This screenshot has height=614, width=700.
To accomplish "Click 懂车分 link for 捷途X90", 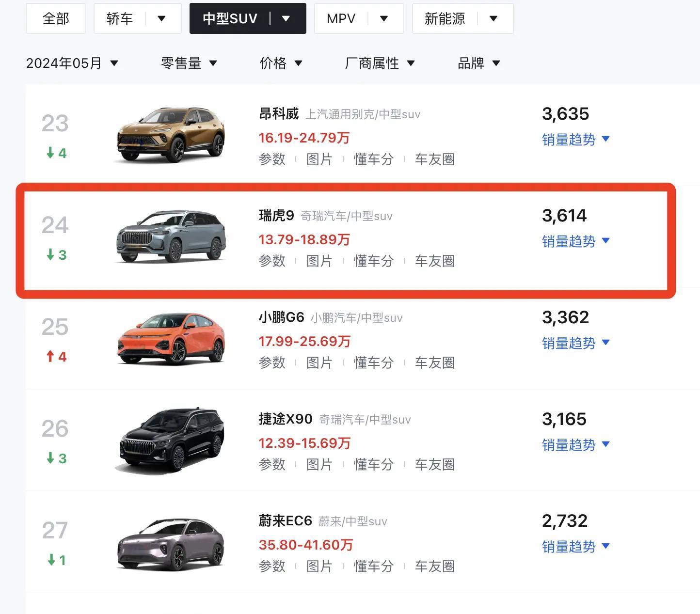I will pos(374,464).
